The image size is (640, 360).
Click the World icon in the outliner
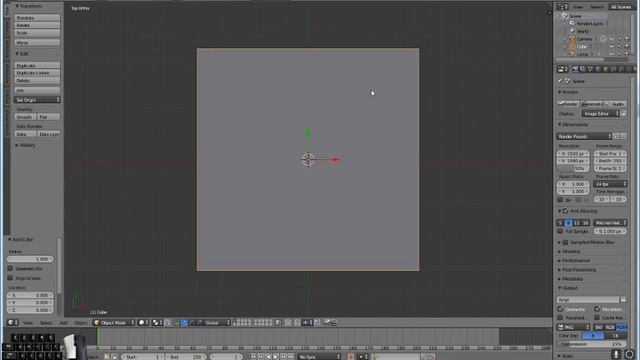point(572,31)
